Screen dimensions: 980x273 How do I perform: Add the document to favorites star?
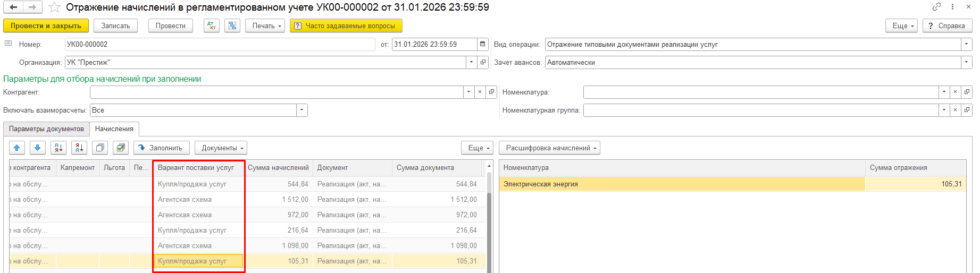tap(54, 7)
